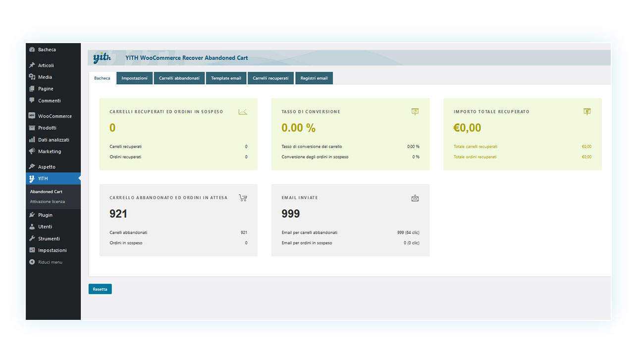Click the Prodotti box icon
Image resolution: width=644 pixels, height=361 pixels.
[32, 128]
